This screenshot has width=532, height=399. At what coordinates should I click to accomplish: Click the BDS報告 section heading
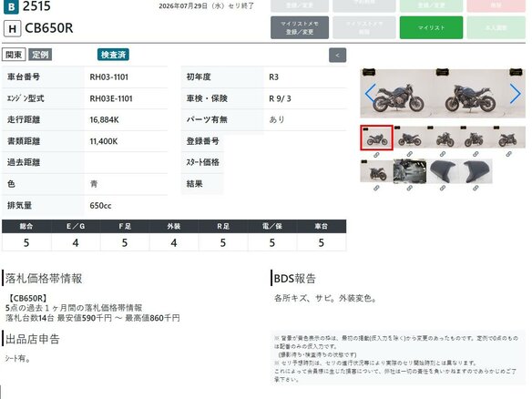click(x=294, y=279)
